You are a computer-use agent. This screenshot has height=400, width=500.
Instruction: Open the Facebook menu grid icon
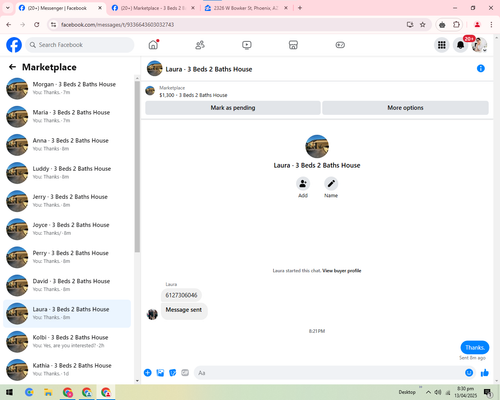442,45
